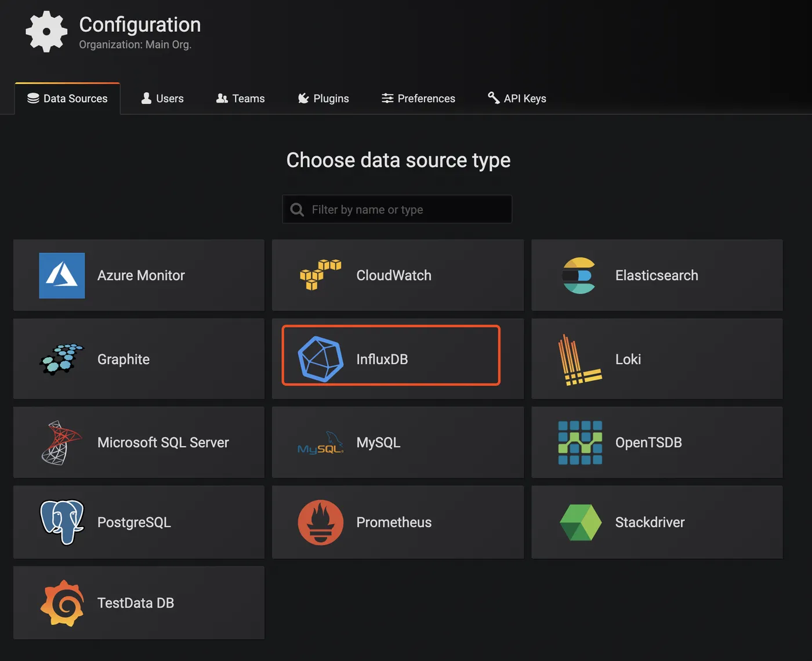Click the Azure Monitor logo icon
Image resolution: width=812 pixels, height=661 pixels.
click(62, 275)
